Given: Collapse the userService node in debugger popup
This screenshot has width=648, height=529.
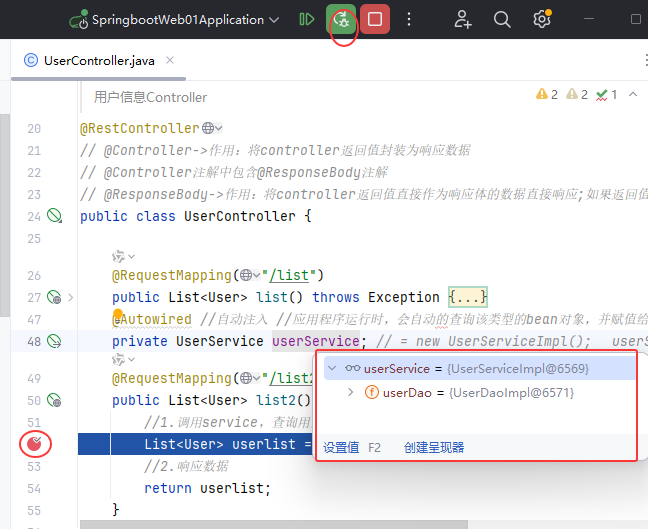Looking at the screenshot, I should (332, 368).
